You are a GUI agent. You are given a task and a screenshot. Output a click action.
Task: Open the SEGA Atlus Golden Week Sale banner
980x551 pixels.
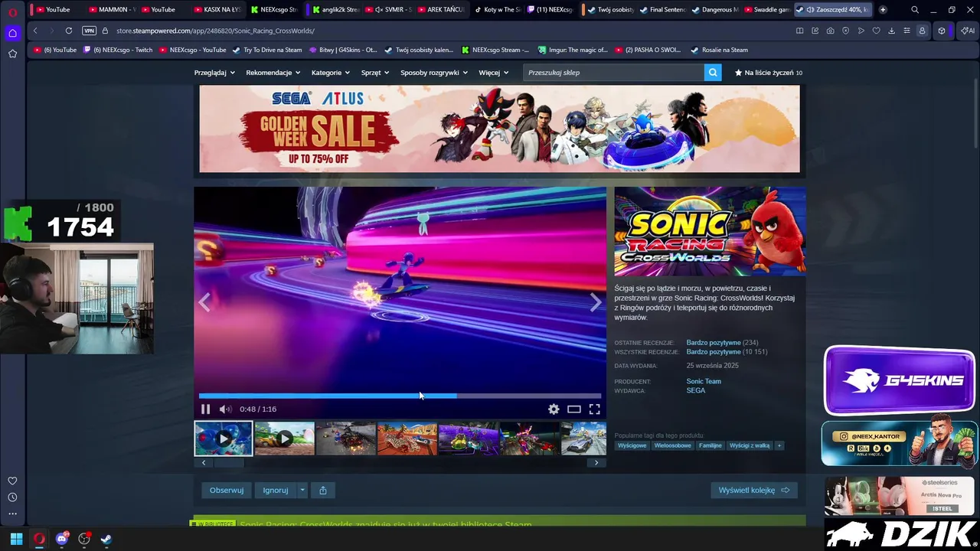coord(499,129)
